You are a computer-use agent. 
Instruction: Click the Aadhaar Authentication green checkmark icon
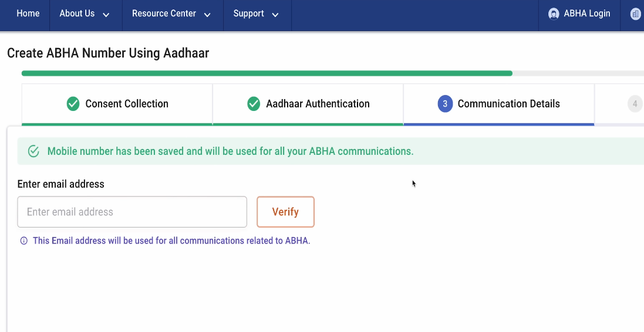254,104
